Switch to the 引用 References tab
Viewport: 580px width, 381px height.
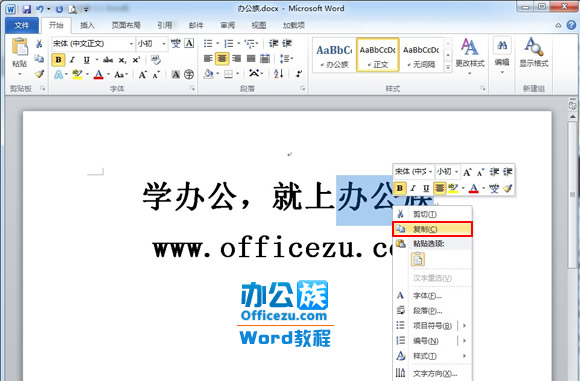[x=165, y=26]
